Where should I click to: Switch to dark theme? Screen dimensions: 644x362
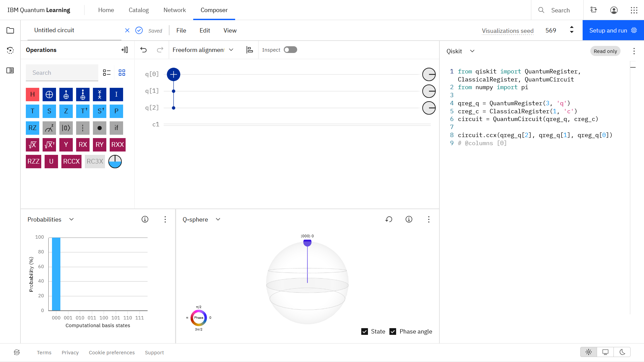622,352
